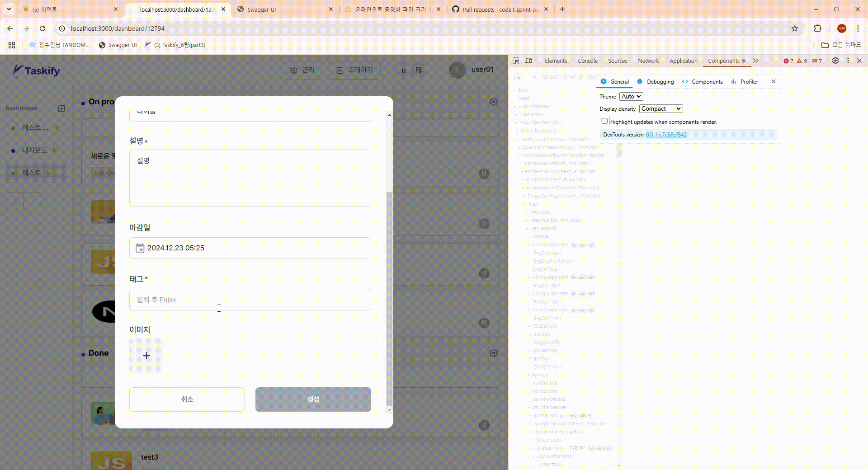
Task: Click the DevTools inspect element icon
Action: pos(516,61)
